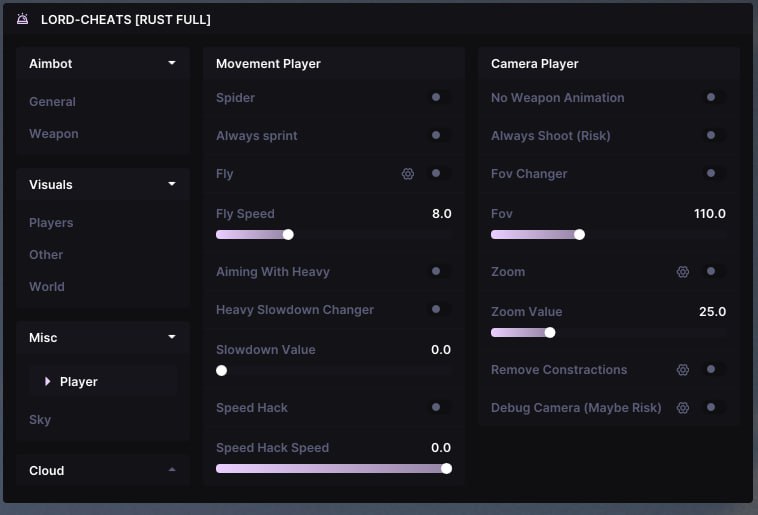Click the LORD-CHEATS logo icon in the title bar

(x=23, y=19)
